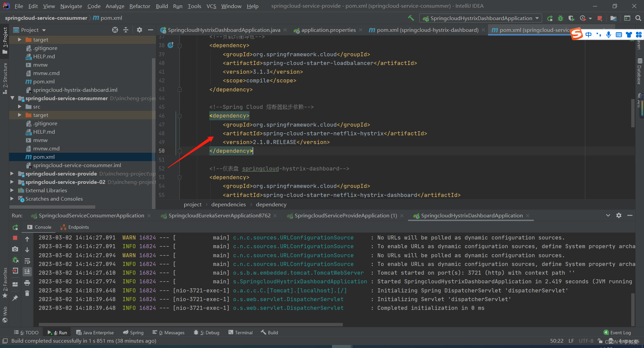
Task: Toggle the Web side panel
Action: pos(5,315)
